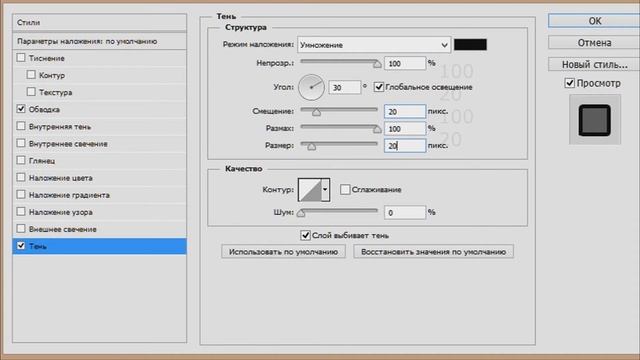Click the angle dial control
The image size is (640, 360).
tap(311, 87)
